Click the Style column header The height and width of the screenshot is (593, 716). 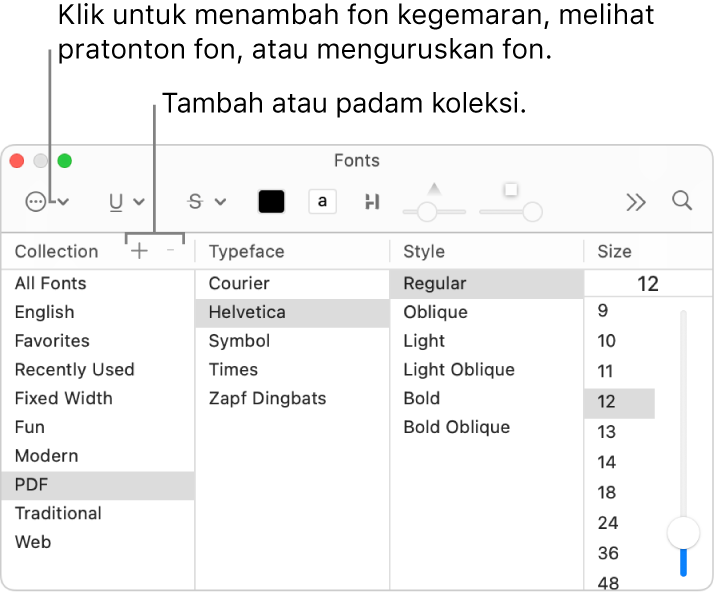pyautogui.click(x=424, y=252)
